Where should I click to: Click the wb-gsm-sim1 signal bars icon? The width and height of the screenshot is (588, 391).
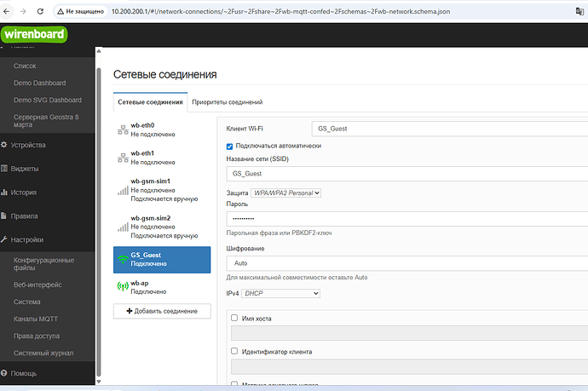click(x=123, y=191)
